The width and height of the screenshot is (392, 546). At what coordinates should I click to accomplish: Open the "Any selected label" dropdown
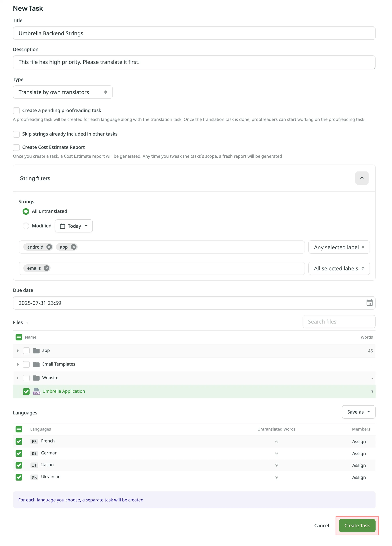pyautogui.click(x=339, y=247)
